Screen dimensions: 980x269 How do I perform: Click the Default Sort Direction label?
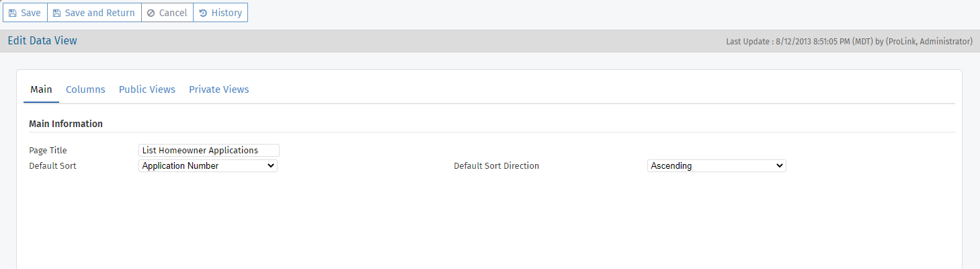click(x=496, y=165)
